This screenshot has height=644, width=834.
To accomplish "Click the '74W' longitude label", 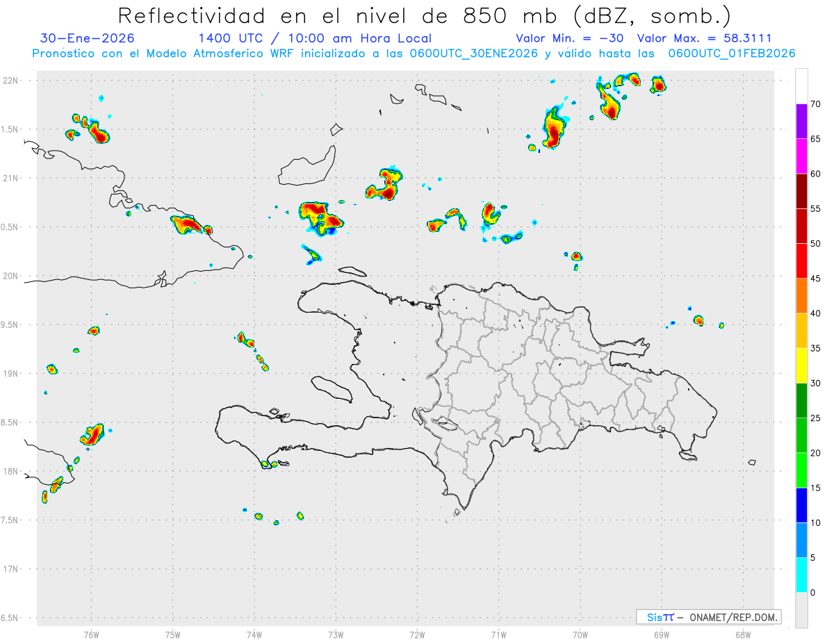I will [254, 634].
